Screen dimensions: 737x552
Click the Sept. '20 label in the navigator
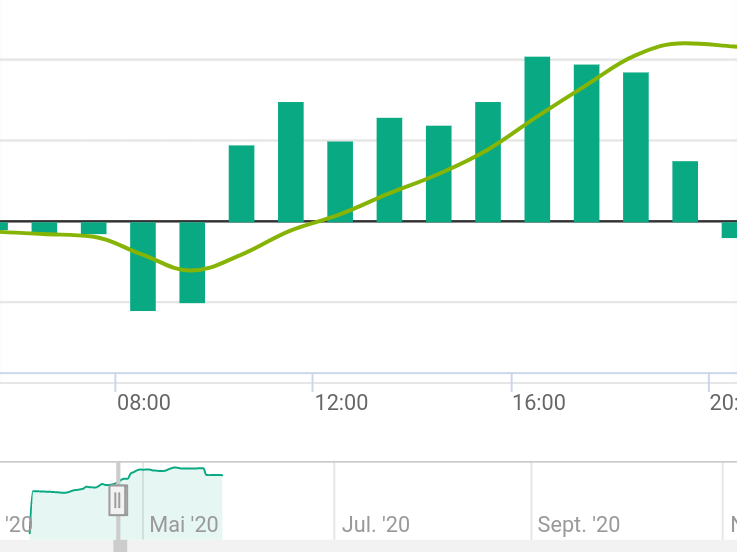[579, 524]
